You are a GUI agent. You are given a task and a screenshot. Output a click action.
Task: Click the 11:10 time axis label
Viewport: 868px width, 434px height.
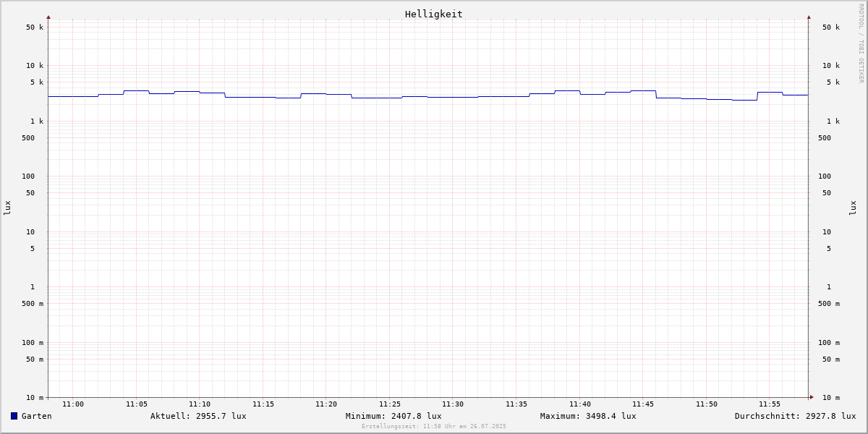200,404
